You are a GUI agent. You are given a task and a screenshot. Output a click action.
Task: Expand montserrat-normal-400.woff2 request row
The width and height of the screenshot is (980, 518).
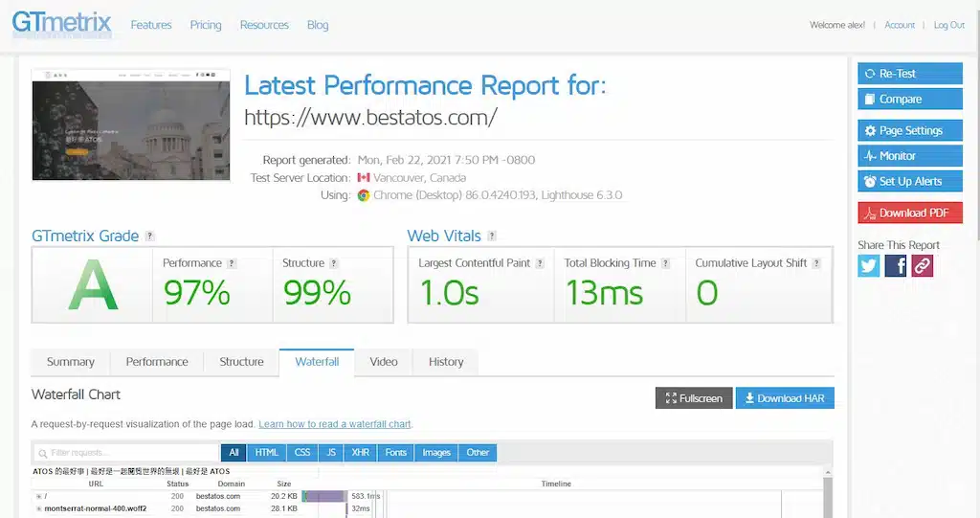point(38,508)
